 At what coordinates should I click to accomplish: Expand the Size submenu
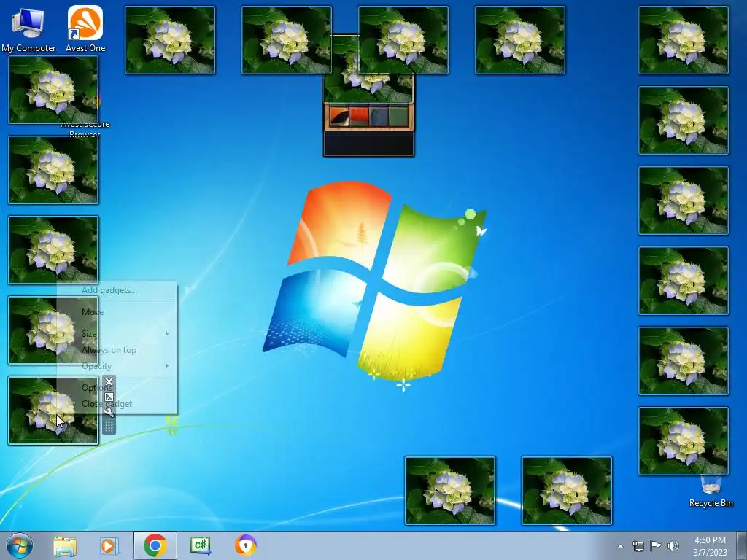pos(117,334)
